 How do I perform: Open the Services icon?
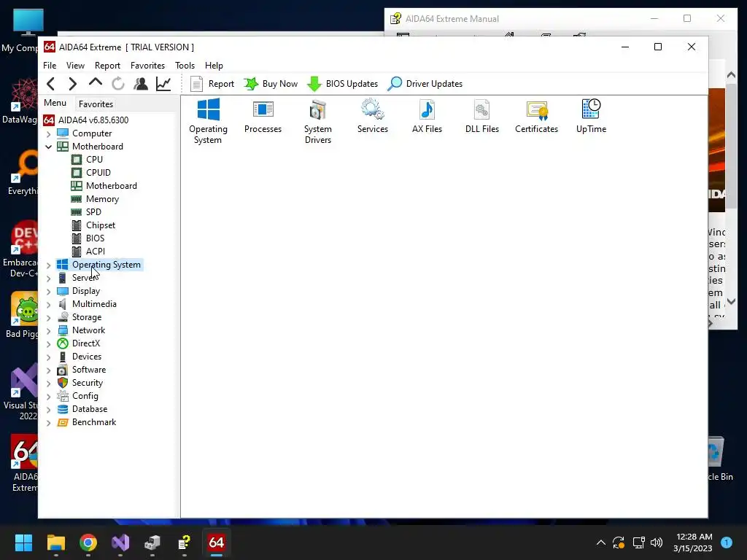(x=373, y=117)
